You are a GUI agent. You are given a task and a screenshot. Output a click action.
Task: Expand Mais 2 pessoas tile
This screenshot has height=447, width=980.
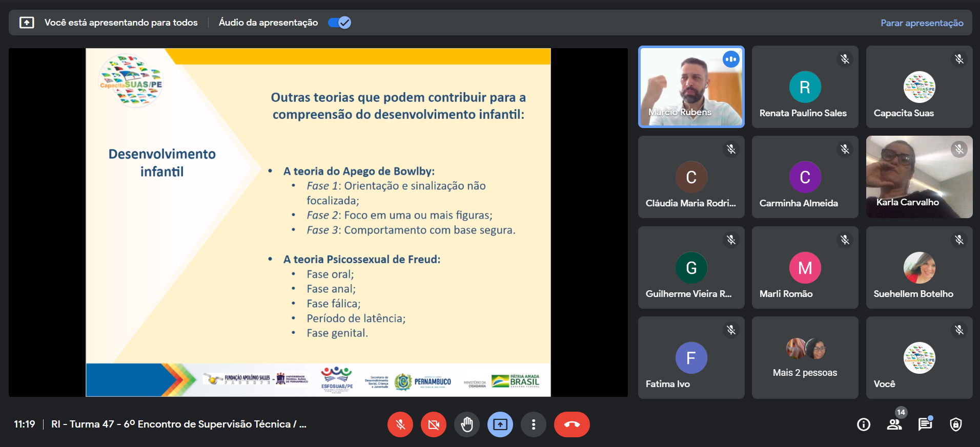(x=805, y=357)
